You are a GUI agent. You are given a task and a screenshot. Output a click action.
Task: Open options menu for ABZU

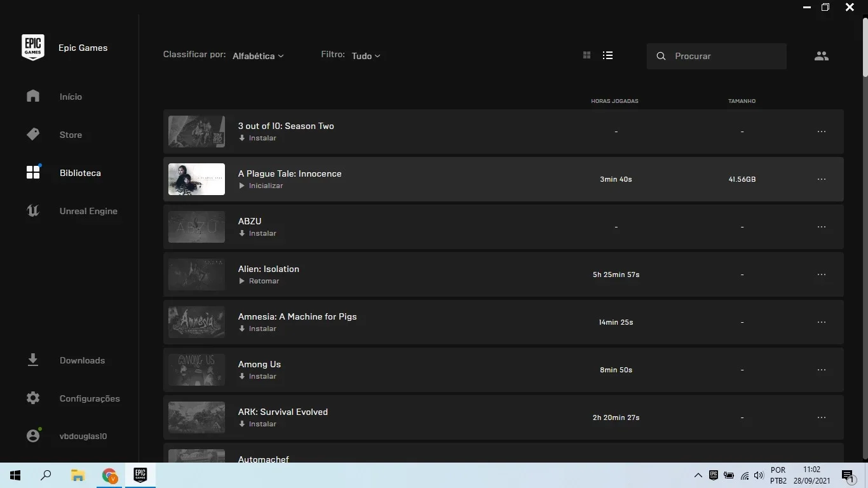click(x=822, y=227)
